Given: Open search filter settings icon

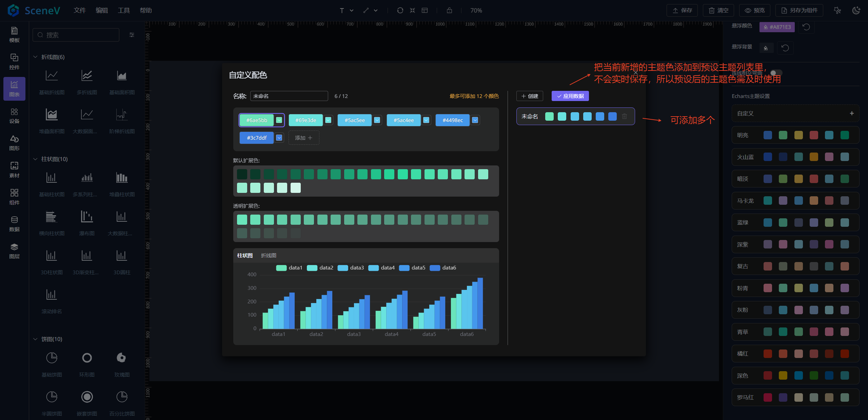Looking at the screenshot, I should 132,35.
